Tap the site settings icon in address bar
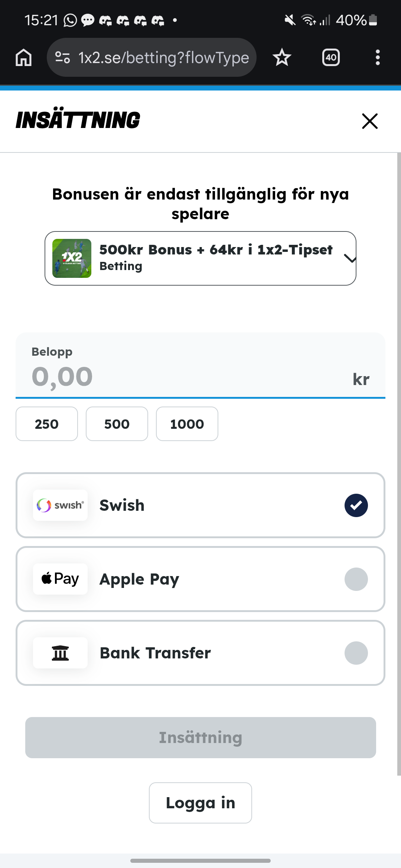Screen dimensions: 401x868 tap(62, 57)
